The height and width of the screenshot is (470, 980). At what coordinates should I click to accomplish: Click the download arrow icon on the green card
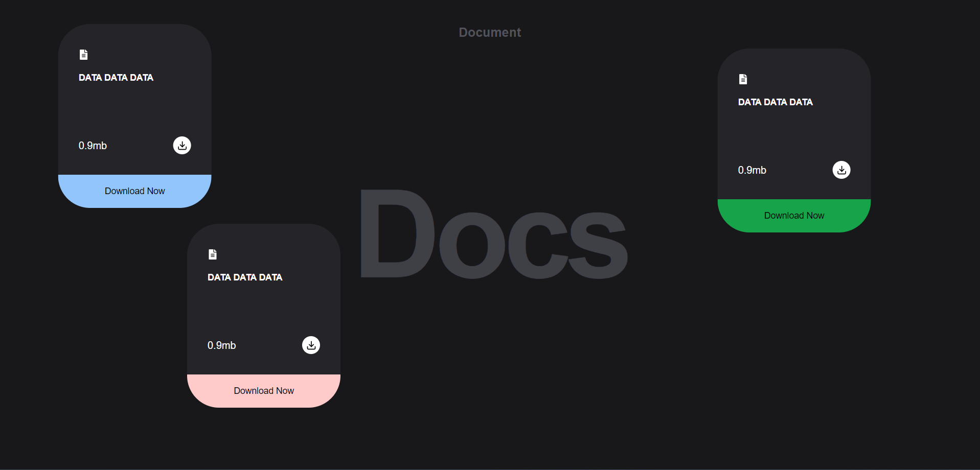click(x=841, y=170)
